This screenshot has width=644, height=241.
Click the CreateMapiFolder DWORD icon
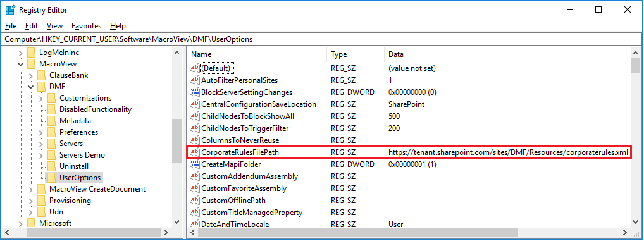point(194,164)
